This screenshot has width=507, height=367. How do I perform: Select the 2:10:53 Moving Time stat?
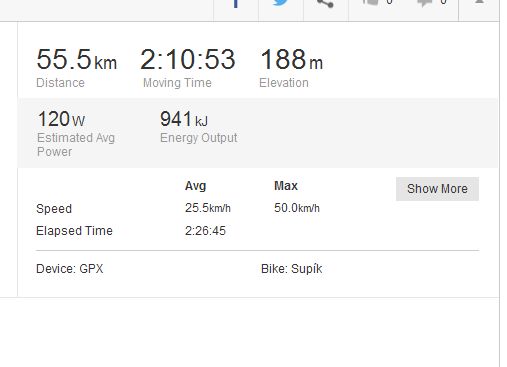pyautogui.click(x=188, y=68)
